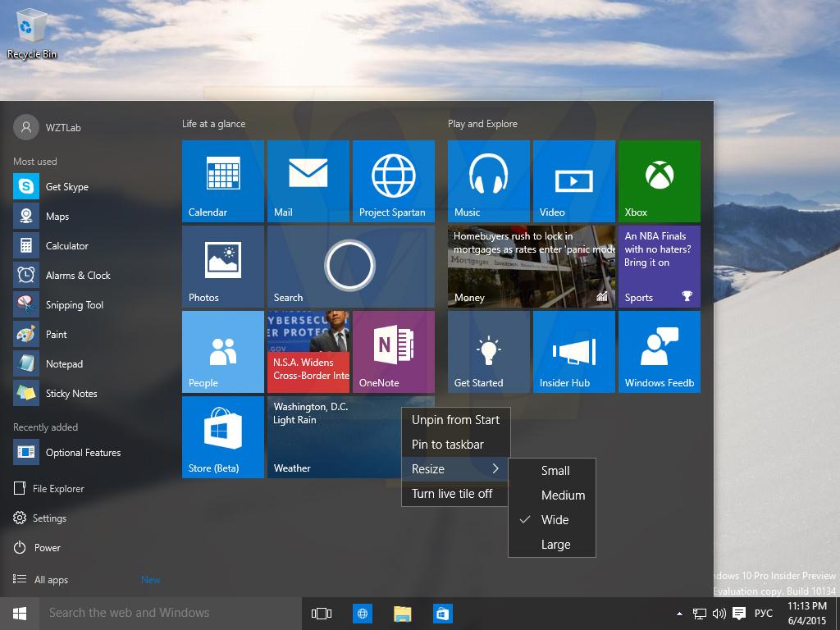
Task: Open the Music tile
Action: 489,181
